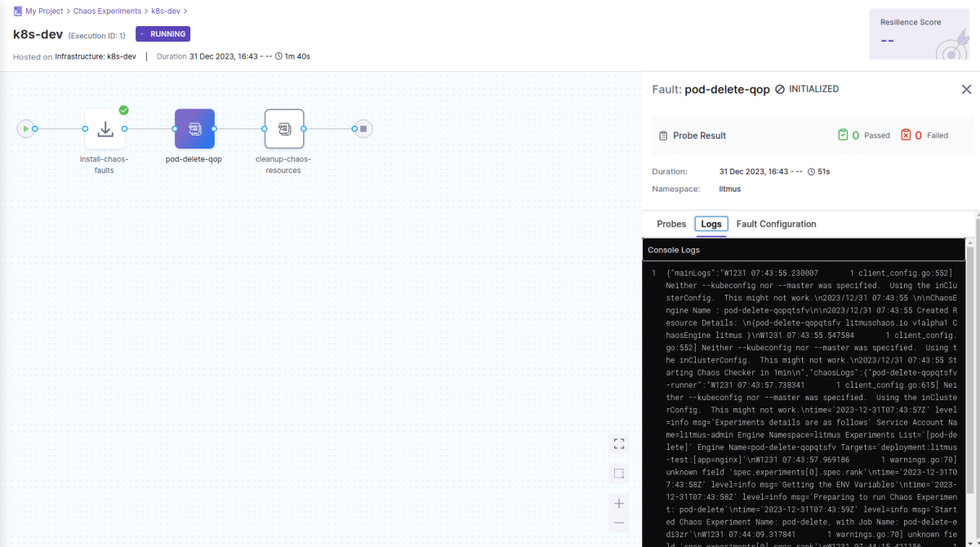980x547 pixels.
Task: Click the Resilience Score card
Action: (919, 34)
